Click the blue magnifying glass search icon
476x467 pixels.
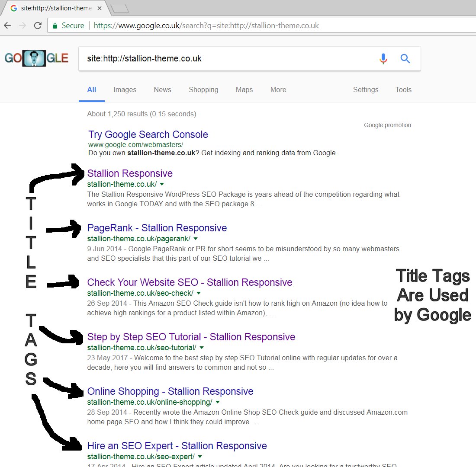pos(405,58)
